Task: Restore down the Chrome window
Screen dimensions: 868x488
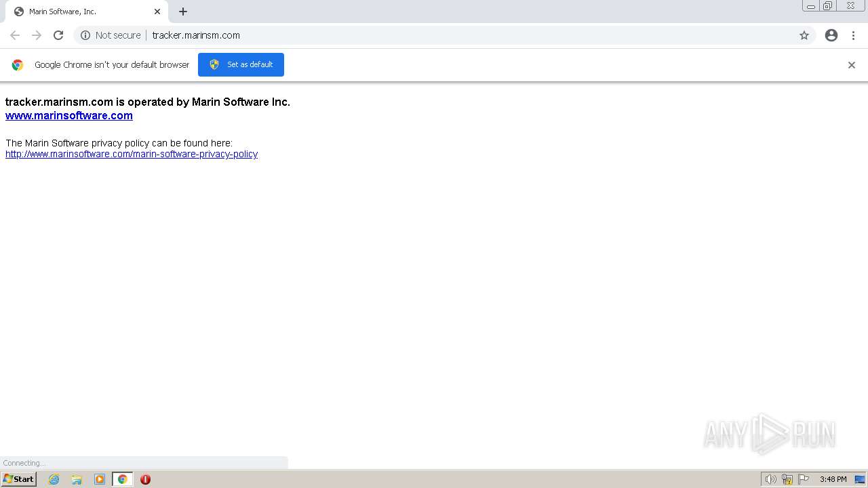Action: (x=828, y=5)
